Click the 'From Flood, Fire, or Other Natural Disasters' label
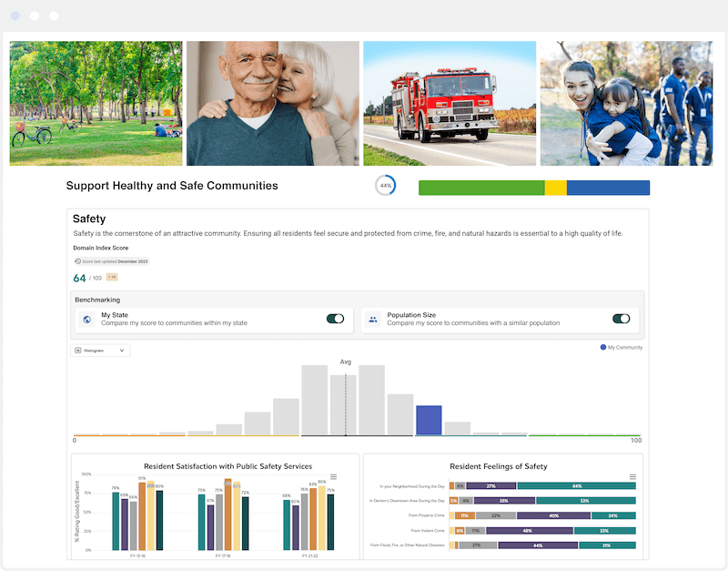 407,545
